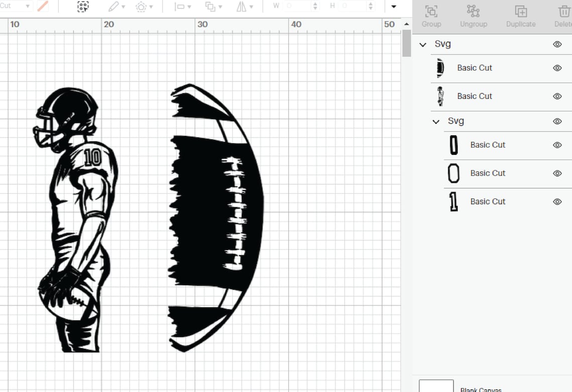Collapse the nested Svg group chevron

(x=436, y=121)
